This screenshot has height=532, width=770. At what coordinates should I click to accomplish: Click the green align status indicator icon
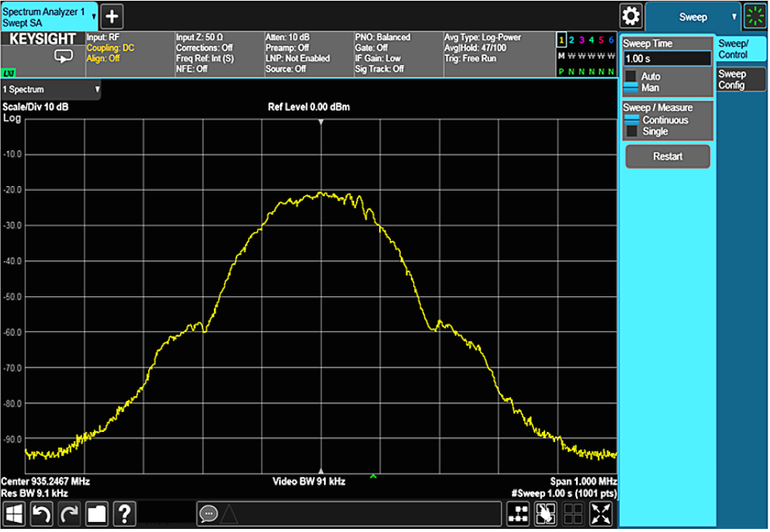click(x=754, y=16)
